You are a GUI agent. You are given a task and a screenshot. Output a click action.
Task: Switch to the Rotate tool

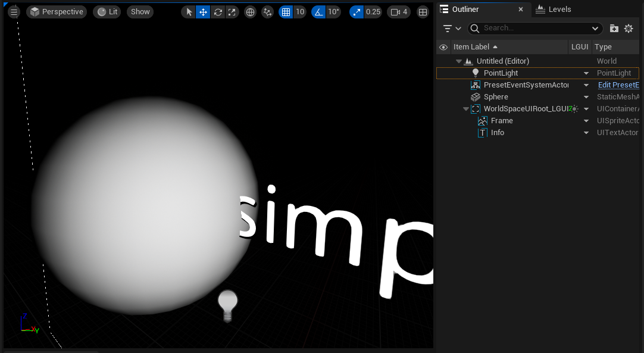pos(218,12)
